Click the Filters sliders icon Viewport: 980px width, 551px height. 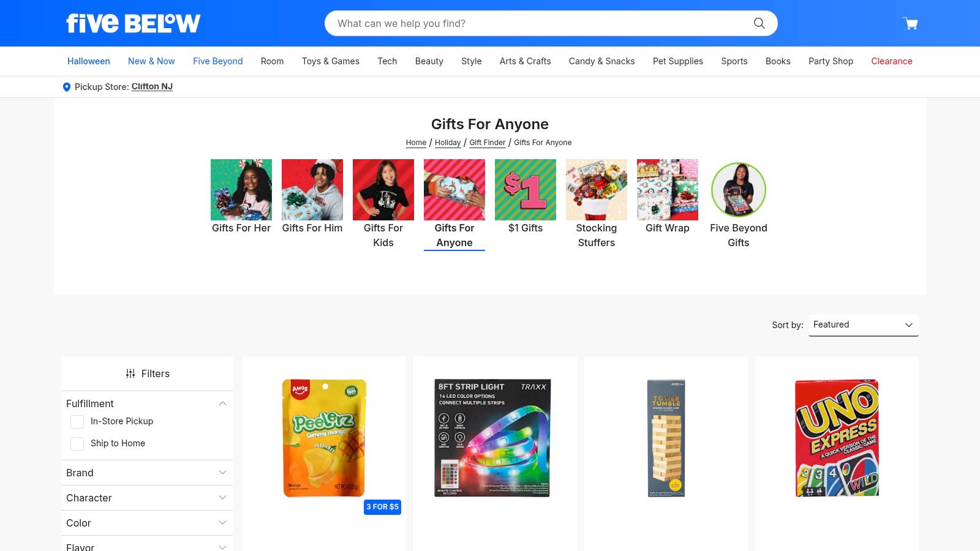130,373
